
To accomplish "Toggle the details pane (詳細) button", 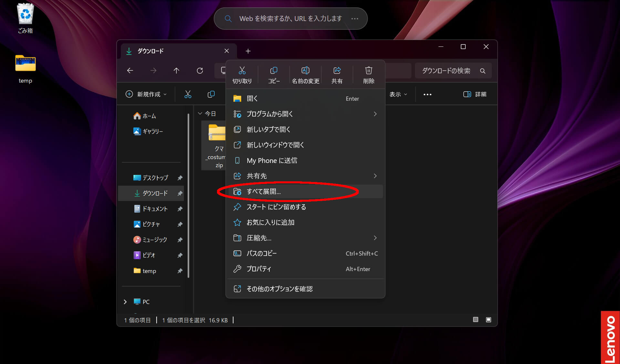I will pos(475,94).
